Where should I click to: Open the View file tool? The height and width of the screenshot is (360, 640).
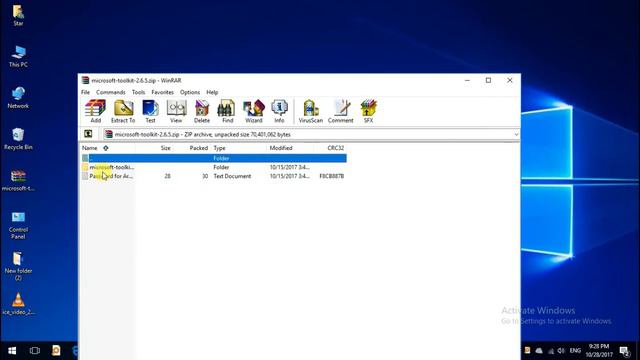176,111
